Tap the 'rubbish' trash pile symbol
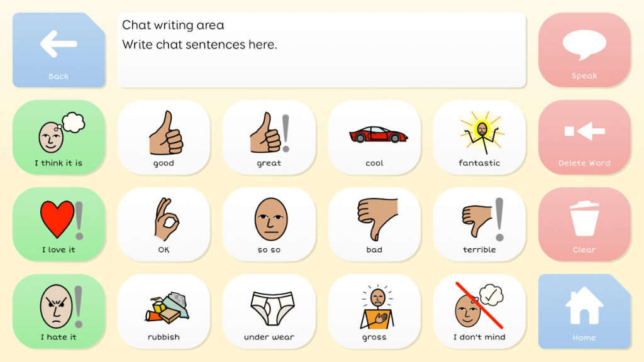Viewport: 644px width, 362px height. click(x=164, y=312)
